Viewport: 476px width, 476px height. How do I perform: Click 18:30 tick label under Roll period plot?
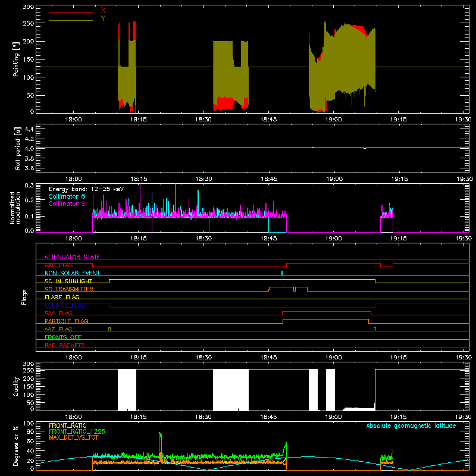tap(203, 179)
